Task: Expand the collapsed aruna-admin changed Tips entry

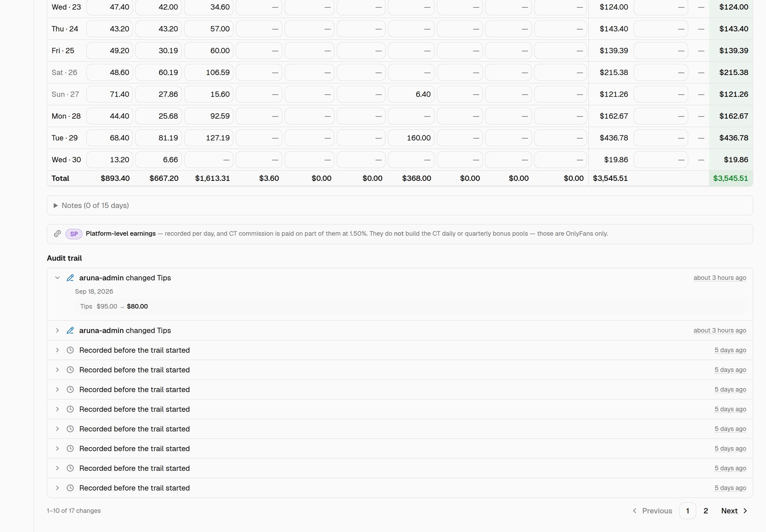Action: click(x=57, y=331)
